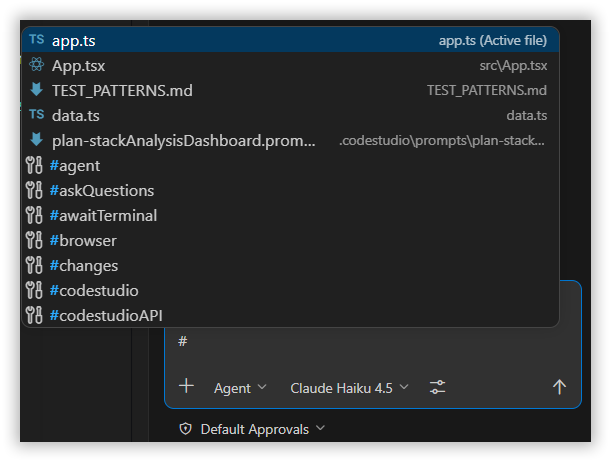The width and height of the screenshot is (611, 462).
Task: Click tools icon next to #changes
Action: click(34, 265)
